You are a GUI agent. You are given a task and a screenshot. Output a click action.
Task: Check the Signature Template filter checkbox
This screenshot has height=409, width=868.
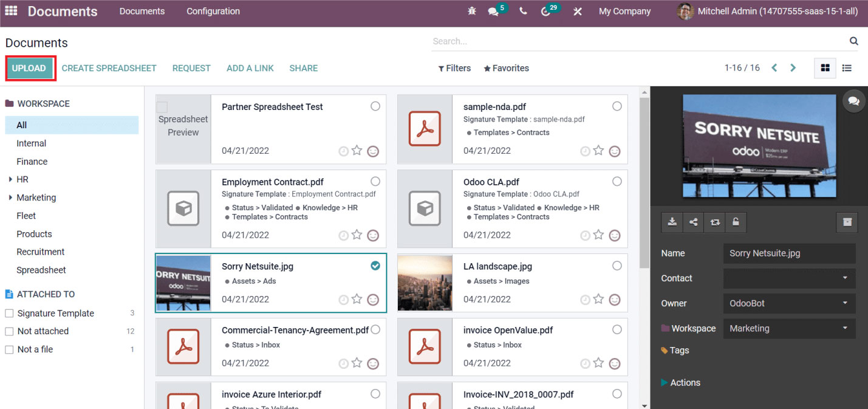[9, 314]
